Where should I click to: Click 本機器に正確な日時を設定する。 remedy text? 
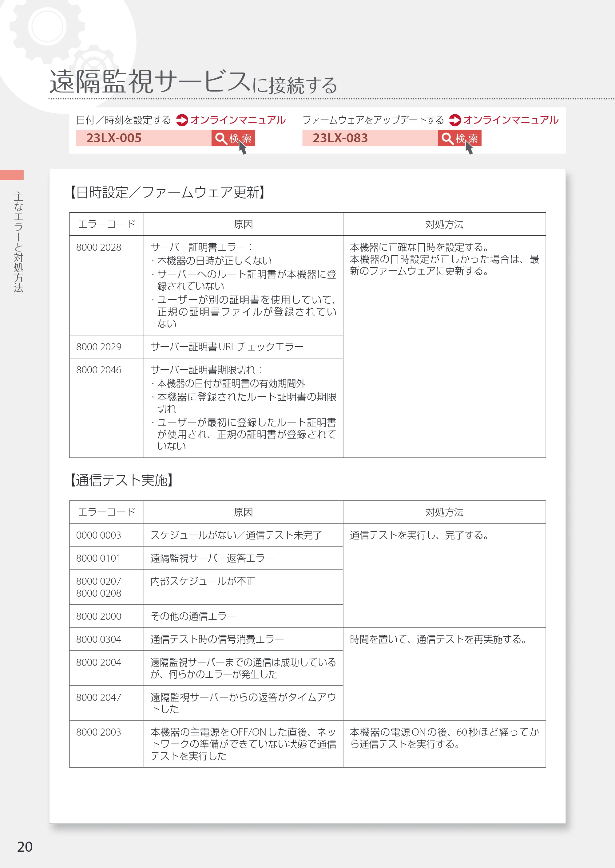coord(420,247)
